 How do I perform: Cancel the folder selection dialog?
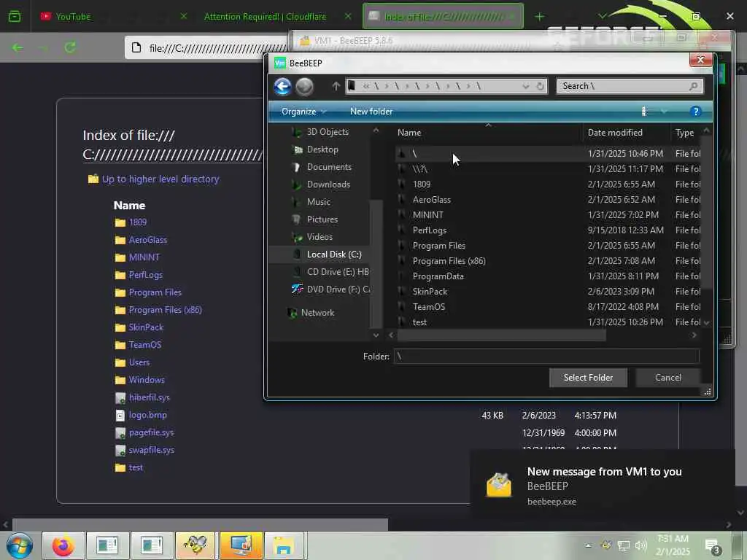pos(668,378)
